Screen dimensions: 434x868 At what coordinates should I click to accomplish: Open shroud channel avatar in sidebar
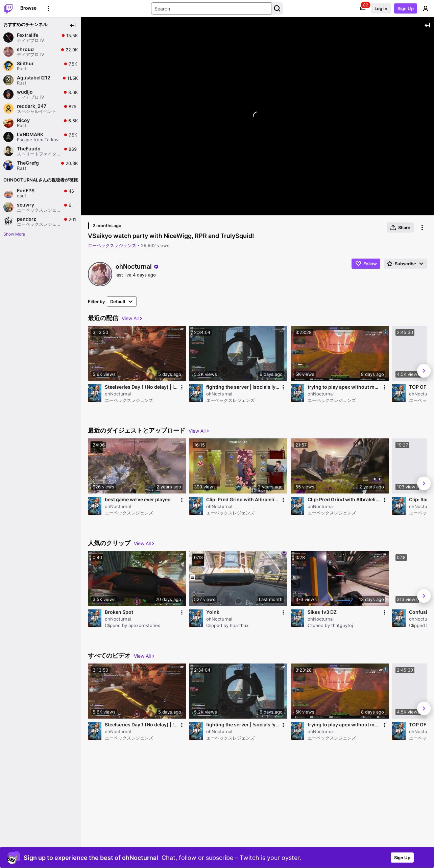pos(8,52)
